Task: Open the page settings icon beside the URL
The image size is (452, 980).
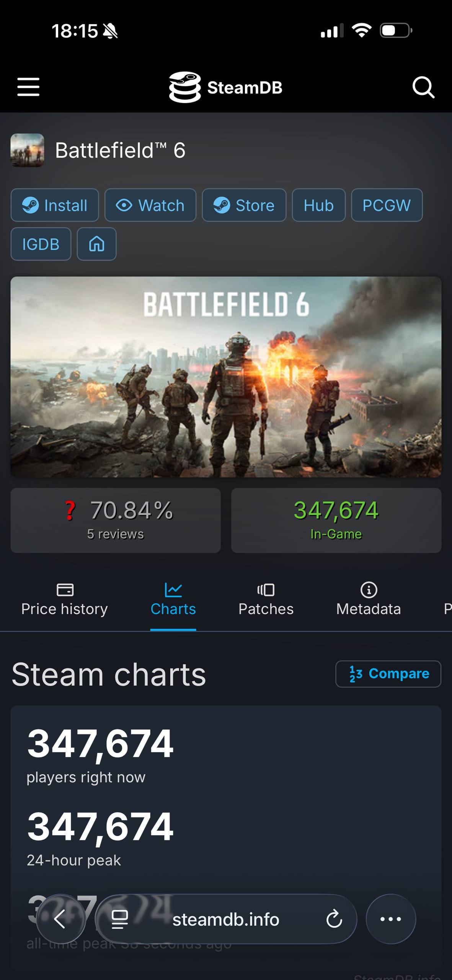Action: [119, 919]
